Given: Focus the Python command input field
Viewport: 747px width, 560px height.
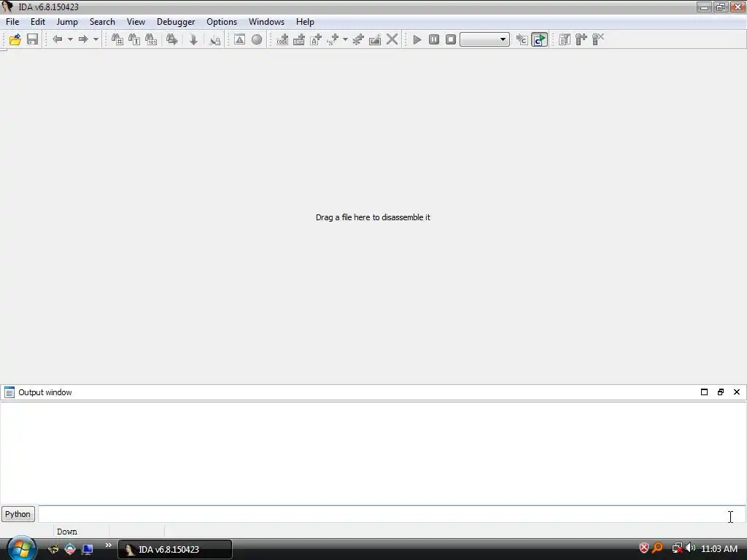Looking at the screenshot, I should coord(392,514).
